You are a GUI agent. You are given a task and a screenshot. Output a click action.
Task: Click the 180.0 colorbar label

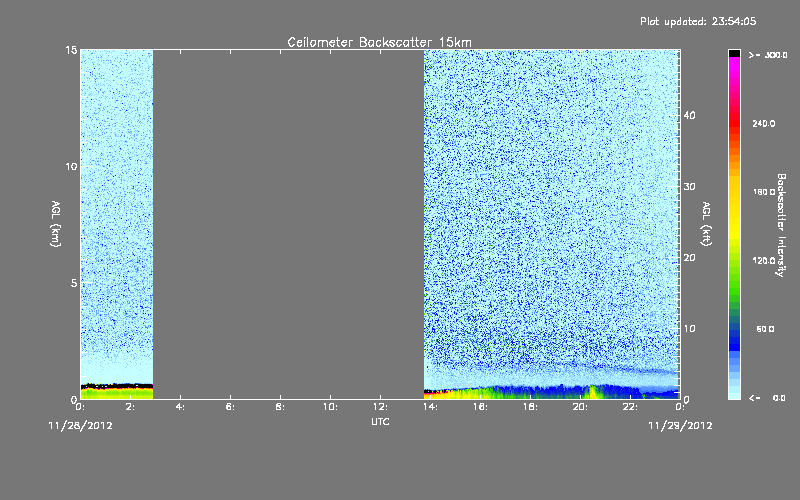tap(763, 192)
